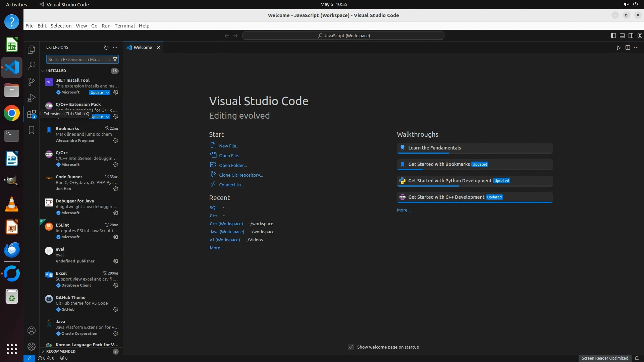Screen dimensions: 644x362
Task: Click the Refresh extensions icon
Action: pyautogui.click(x=106, y=48)
